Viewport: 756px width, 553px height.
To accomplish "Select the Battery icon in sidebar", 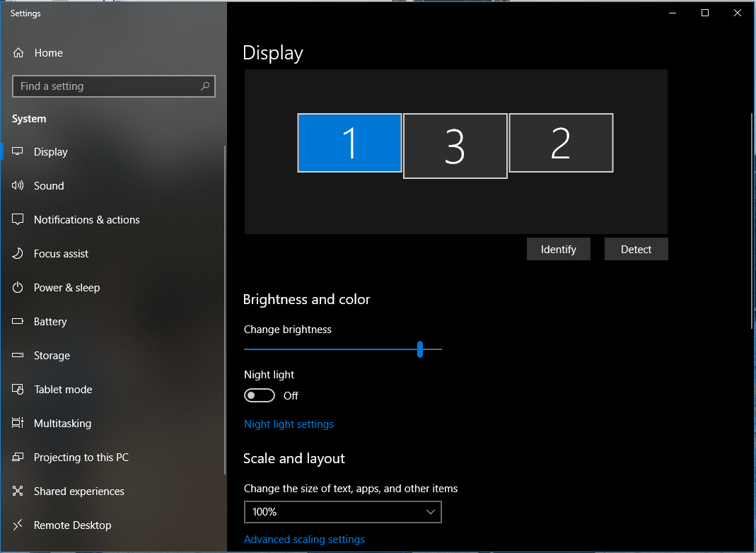I will [17, 321].
